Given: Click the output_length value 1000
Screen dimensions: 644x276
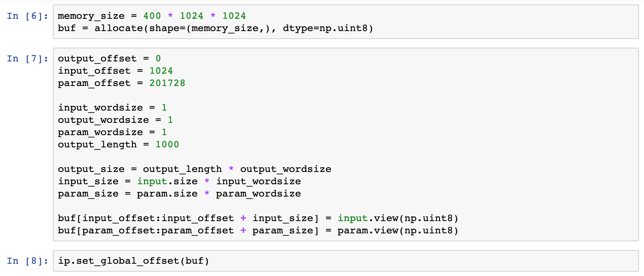Looking at the screenshot, I should point(167,145).
